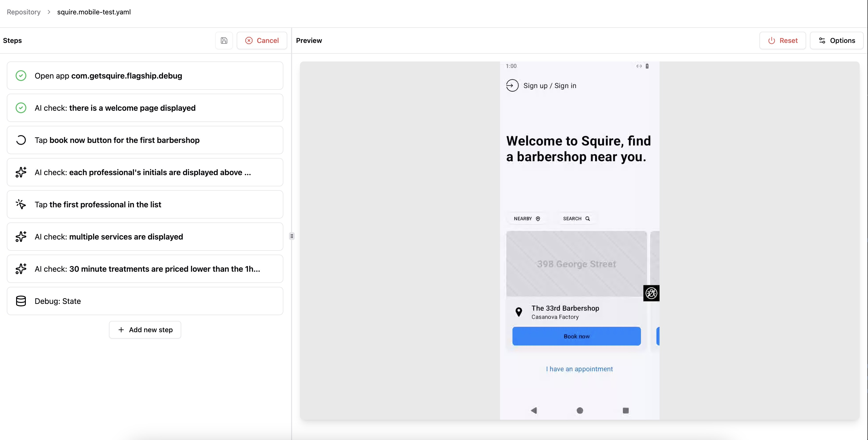Select the multiple services AI check step
Viewport: 868px width, 440px height.
coord(145,237)
